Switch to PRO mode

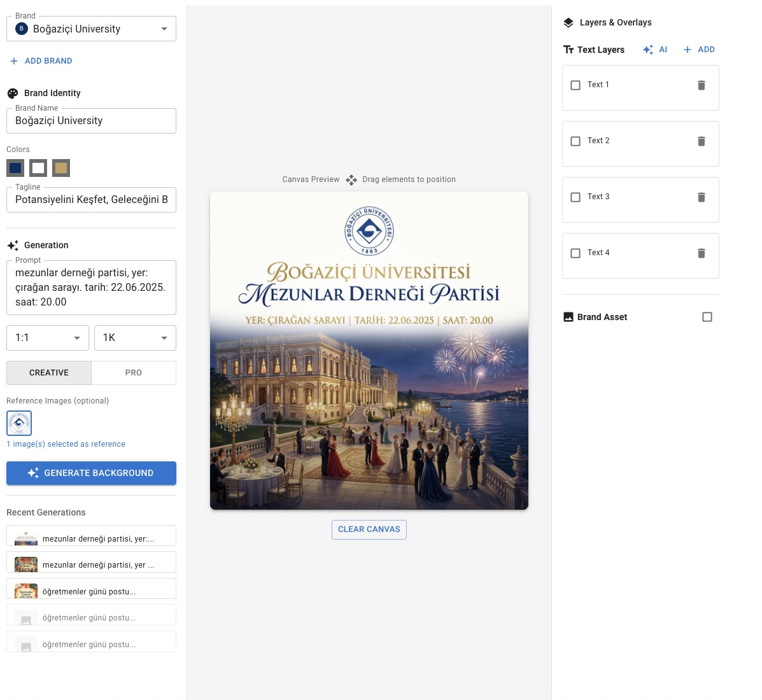coord(134,372)
